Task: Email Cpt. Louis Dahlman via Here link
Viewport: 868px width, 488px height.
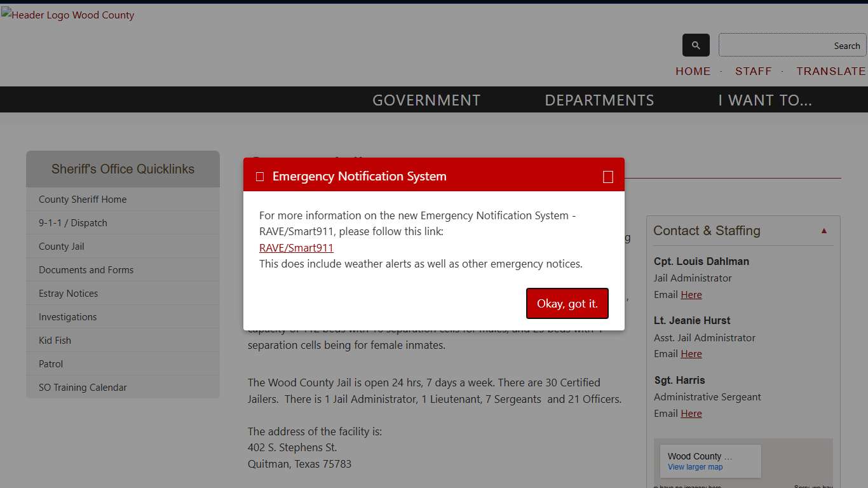Action: [x=691, y=295]
